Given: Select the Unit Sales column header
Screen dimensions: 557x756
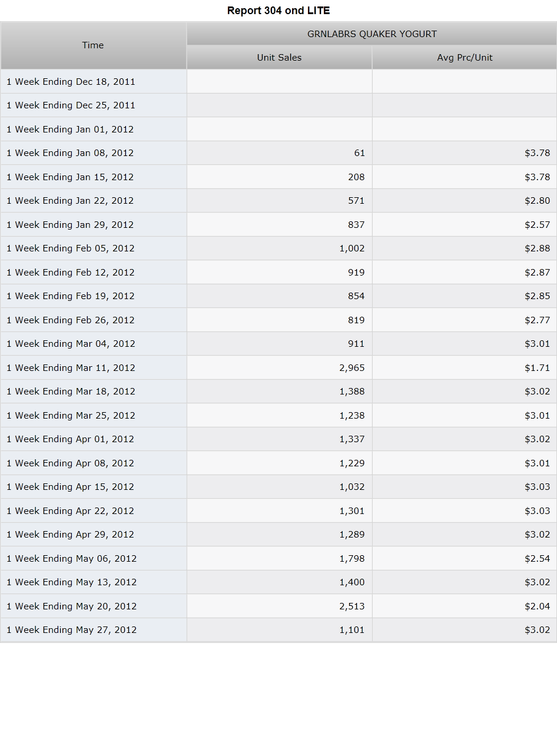Looking at the screenshot, I should click(280, 58).
